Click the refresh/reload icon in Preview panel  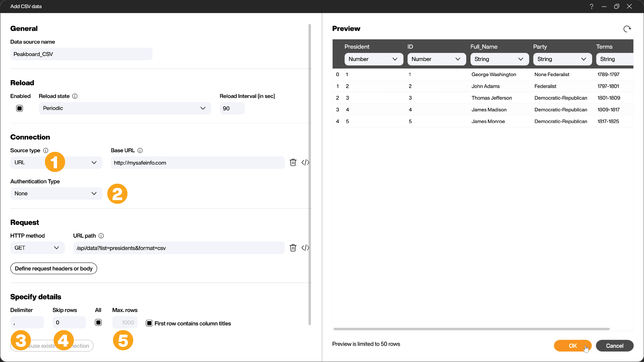pyautogui.click(x=628, y=29)
